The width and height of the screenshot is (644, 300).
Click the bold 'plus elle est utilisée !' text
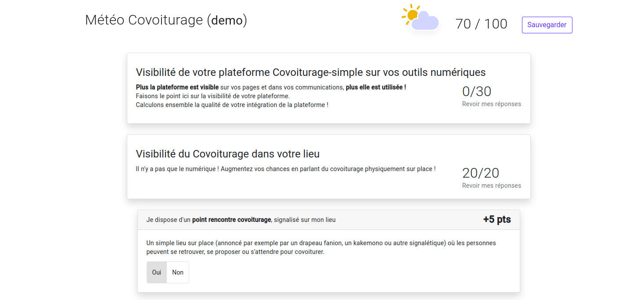point(376,87)
